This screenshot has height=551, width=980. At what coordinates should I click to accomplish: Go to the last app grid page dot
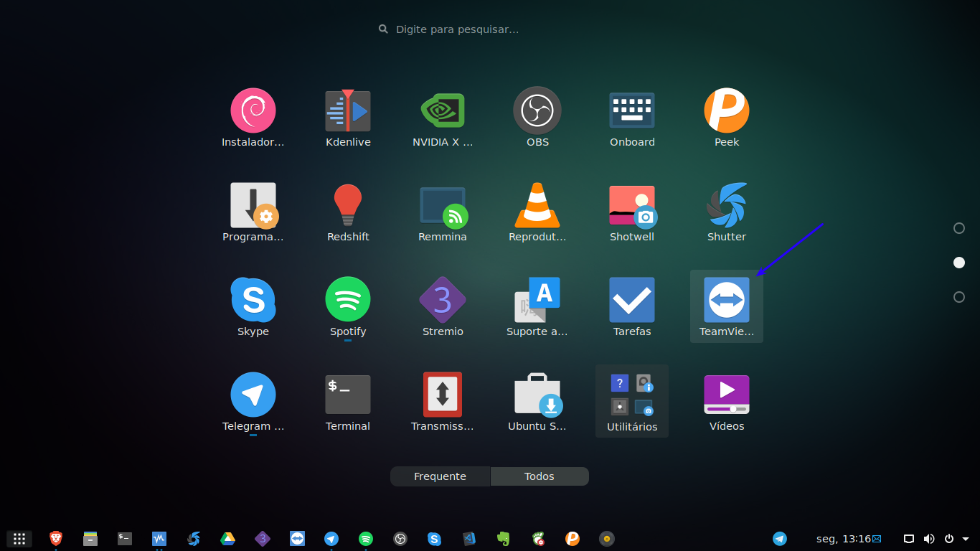[959, 297]
